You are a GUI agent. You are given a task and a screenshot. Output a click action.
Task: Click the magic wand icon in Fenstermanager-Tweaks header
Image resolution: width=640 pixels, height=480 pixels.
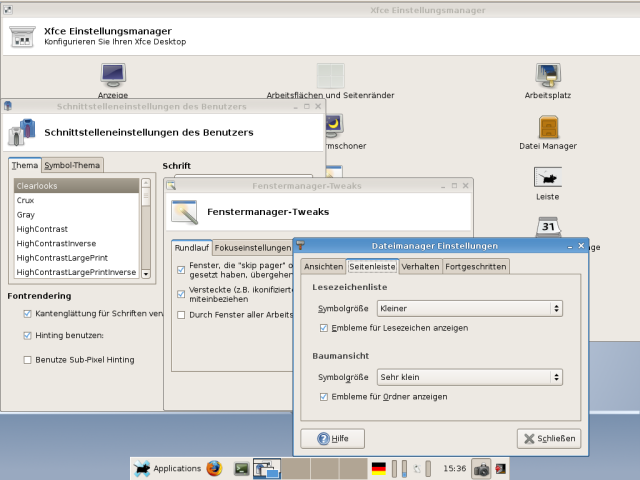pos(184,212)
